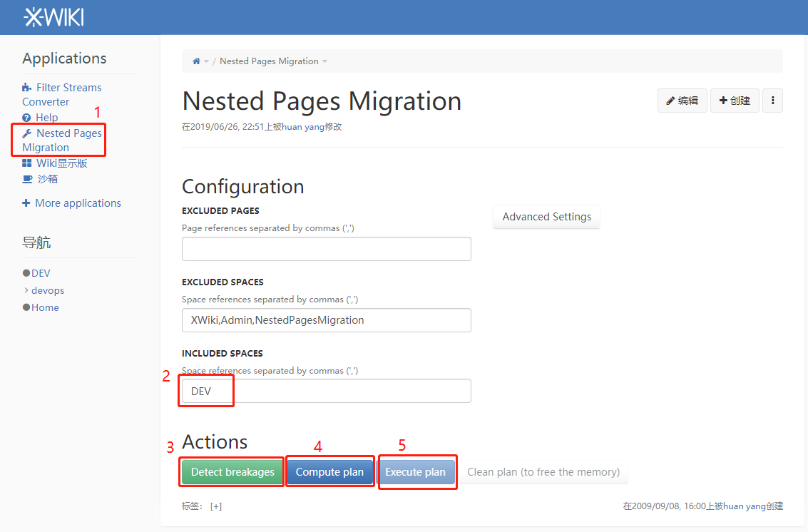The image size is (808, 532).
Task: Focus the Excluded Pages input field
Action: pyautogui.click(x=326, y=249)
